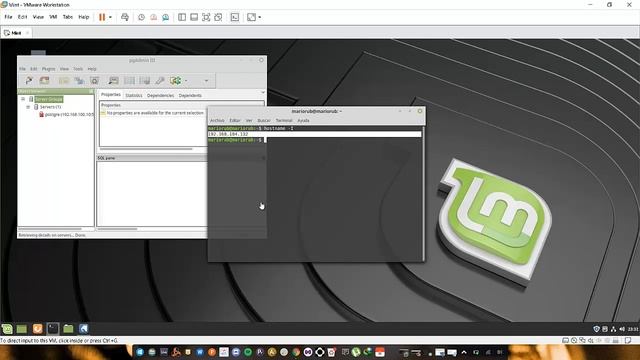640x360 pixels.
Task: Open the VMware Edit menu
Action: (22, 17)
